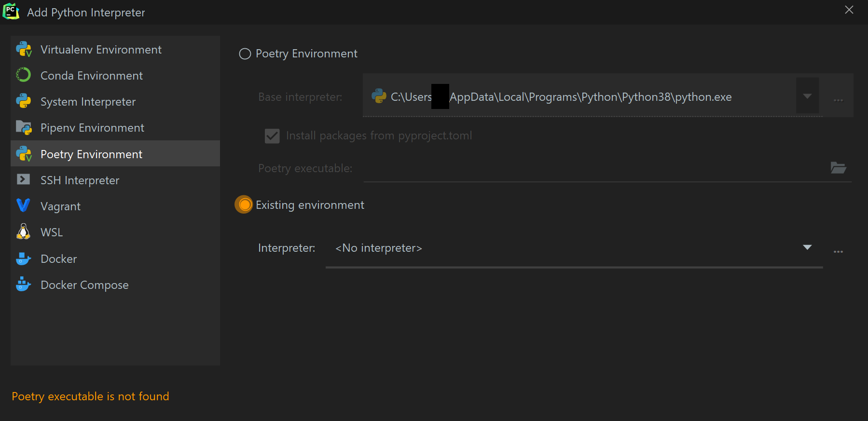868x421 pixels.
Task: Choose WSL in sidebar
Action: [x=115, y=232]
